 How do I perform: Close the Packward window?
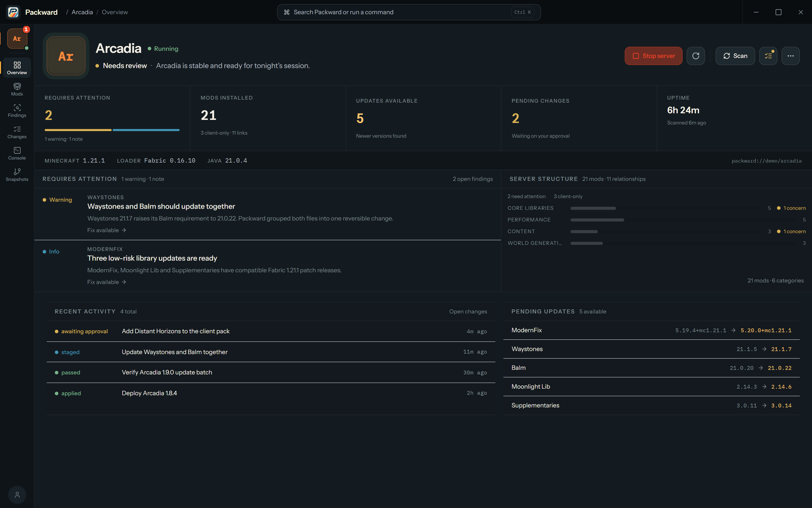[x=801, y=12]
